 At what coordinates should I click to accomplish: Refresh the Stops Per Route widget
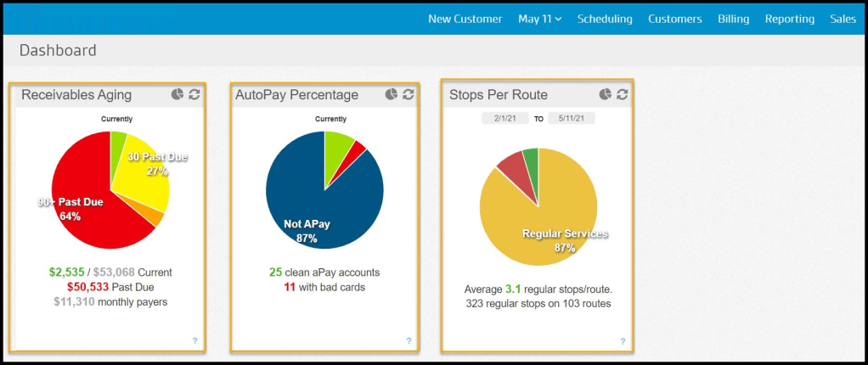click(623, 94)
